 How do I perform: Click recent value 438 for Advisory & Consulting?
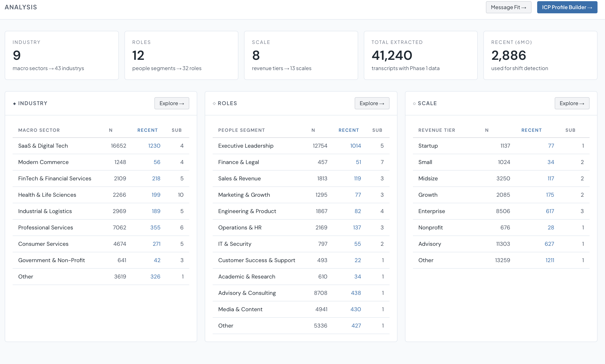click(356, 293)
